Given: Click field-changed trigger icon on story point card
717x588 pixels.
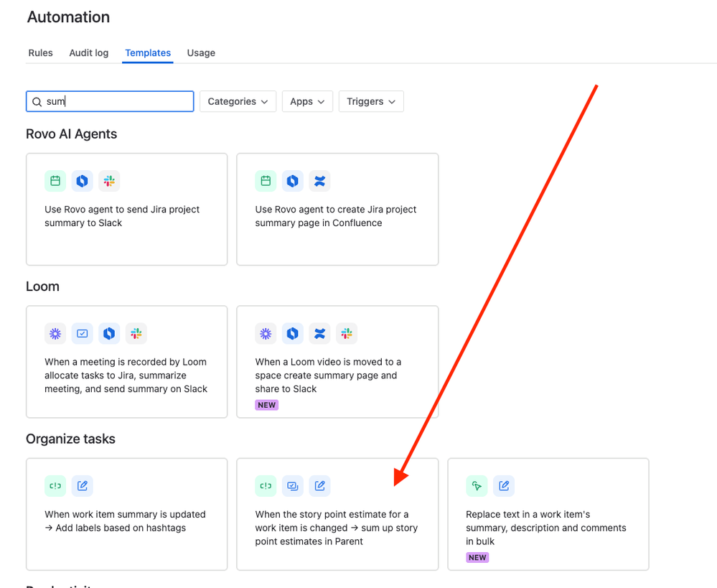Looking at the screenshot, I should [266, 486].
